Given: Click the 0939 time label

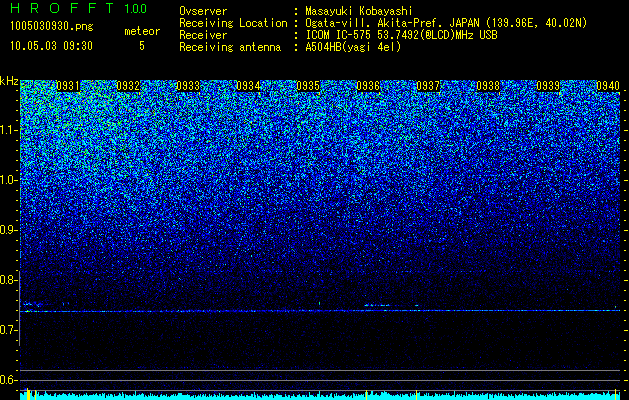Looking at the screenshot, I should tap(548, 86).
